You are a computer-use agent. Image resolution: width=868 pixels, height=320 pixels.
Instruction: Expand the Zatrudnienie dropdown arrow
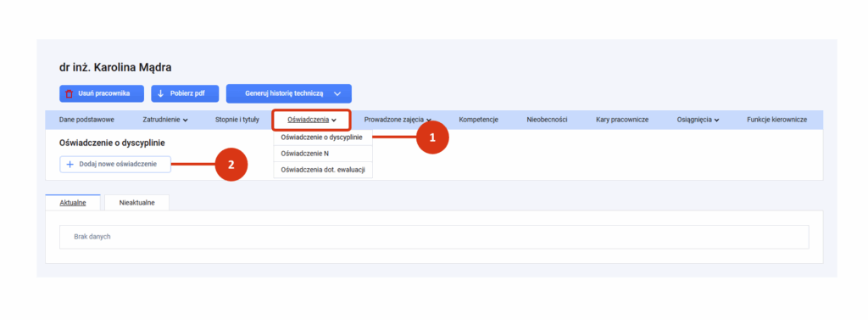[186, 120]
